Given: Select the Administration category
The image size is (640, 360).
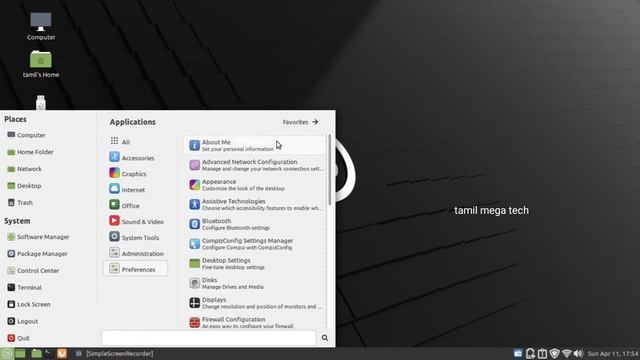Looking at the screenshot, I should coord(136,253).
